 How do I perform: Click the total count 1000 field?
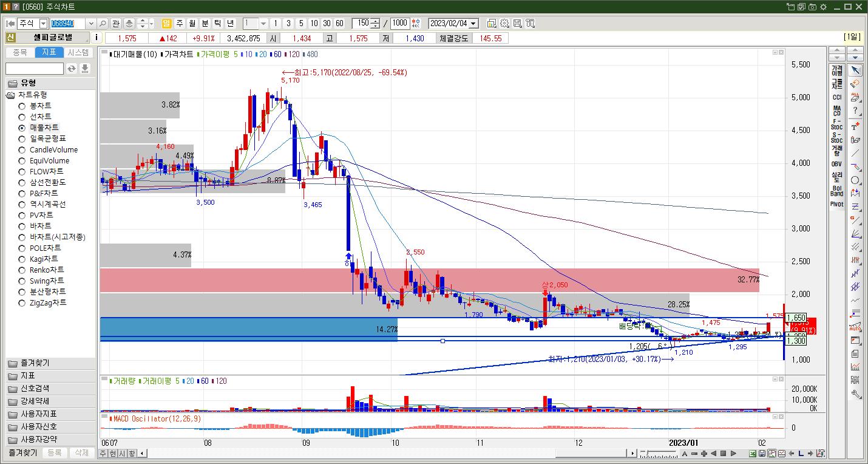tap(400, 23)
